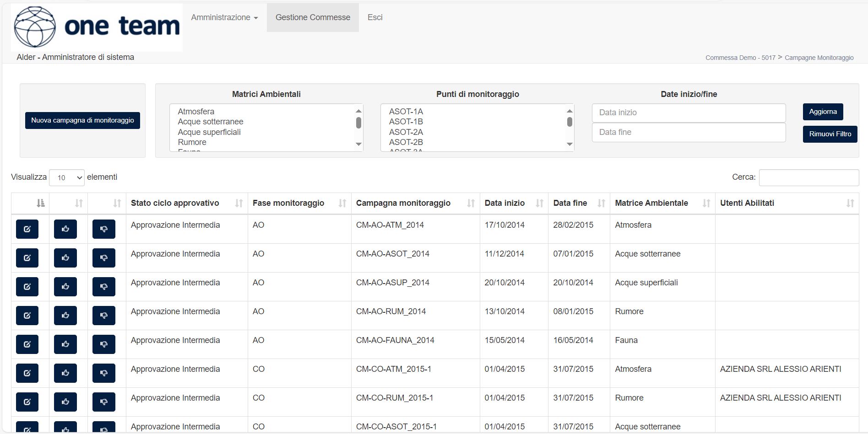This screenshot has height=434, width=868.
Task: Sort table by Data fine
Action: point(579,203)
